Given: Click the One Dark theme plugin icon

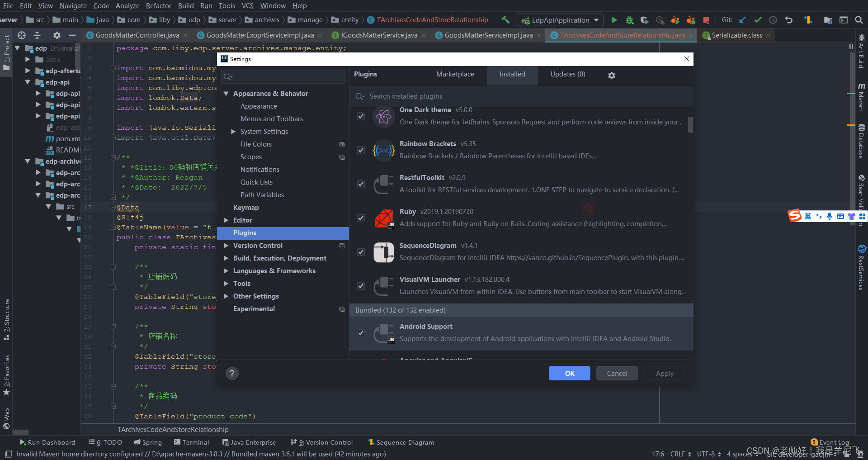Looking at the screenshot, I should click(x=384, y=117).
